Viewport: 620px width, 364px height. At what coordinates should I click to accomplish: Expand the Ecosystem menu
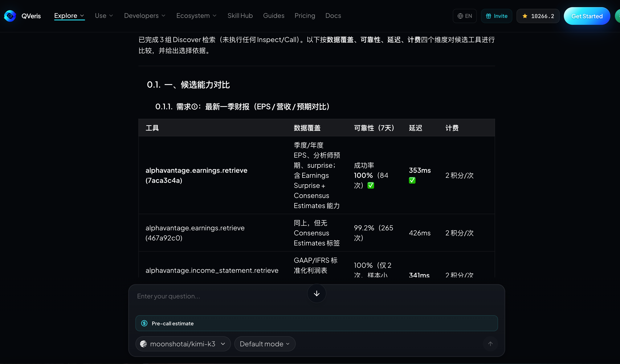click(196, 16)
